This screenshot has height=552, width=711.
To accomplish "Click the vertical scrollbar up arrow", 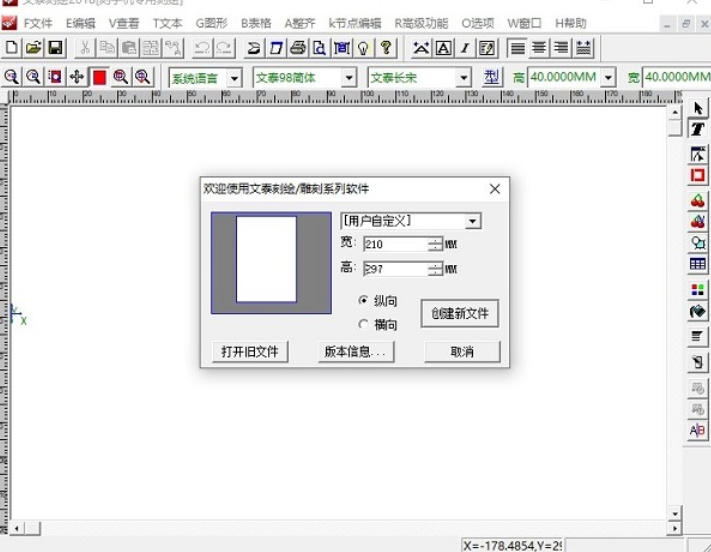I will point(675,112).
